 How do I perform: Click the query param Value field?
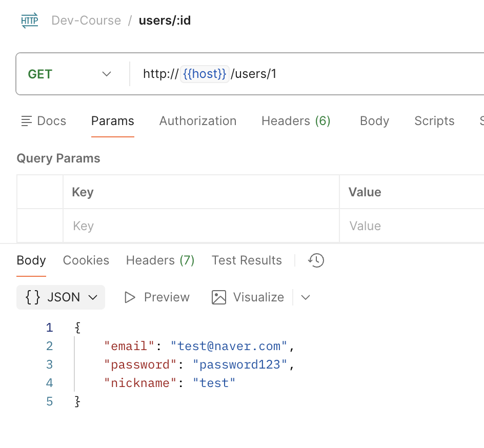click(x=410, y=226)
